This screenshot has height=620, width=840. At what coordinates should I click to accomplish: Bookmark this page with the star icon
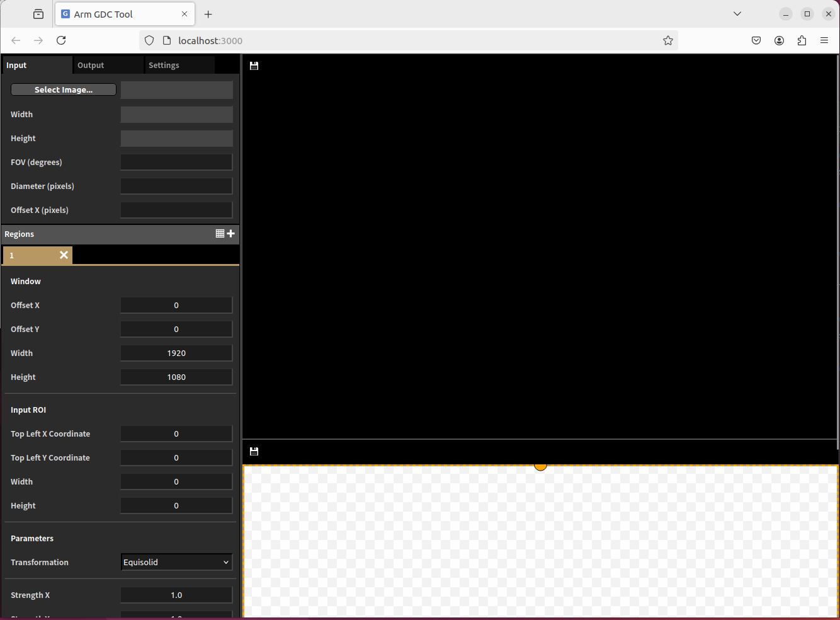(668, 41)
